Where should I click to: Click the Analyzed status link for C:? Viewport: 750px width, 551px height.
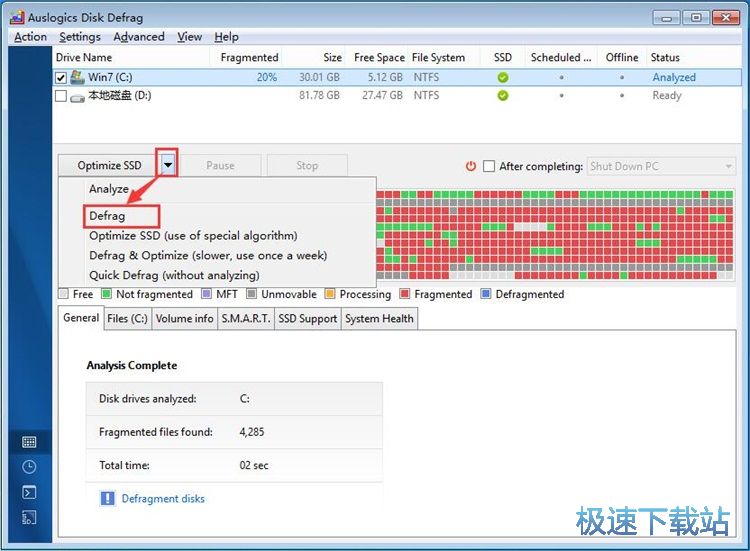pyautogui.click(x=674, y=77)
